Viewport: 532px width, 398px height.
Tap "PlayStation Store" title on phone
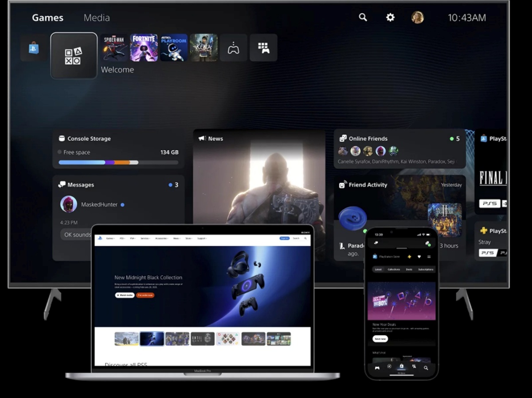click(x=389, y=257)
